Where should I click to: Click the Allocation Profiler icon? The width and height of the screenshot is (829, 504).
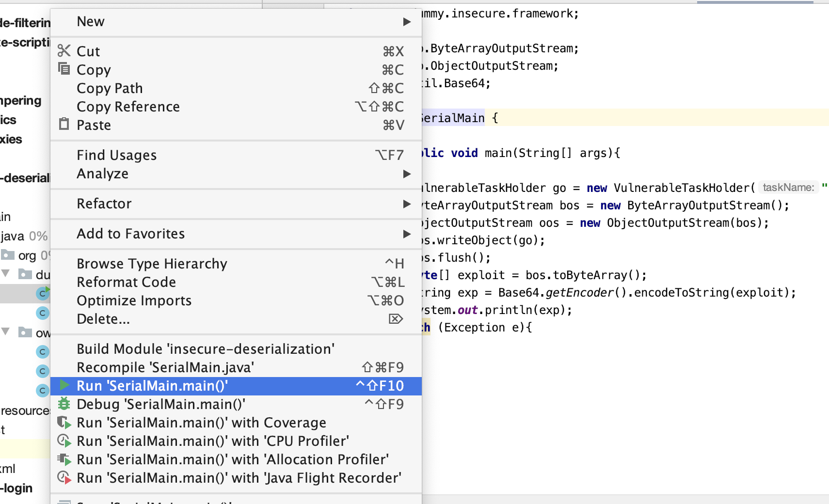point(64,459)
